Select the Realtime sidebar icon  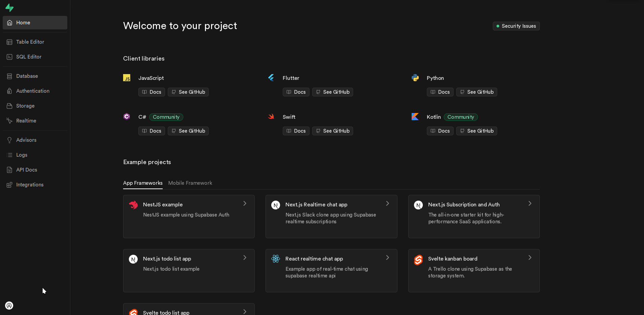tap(9, 120)
